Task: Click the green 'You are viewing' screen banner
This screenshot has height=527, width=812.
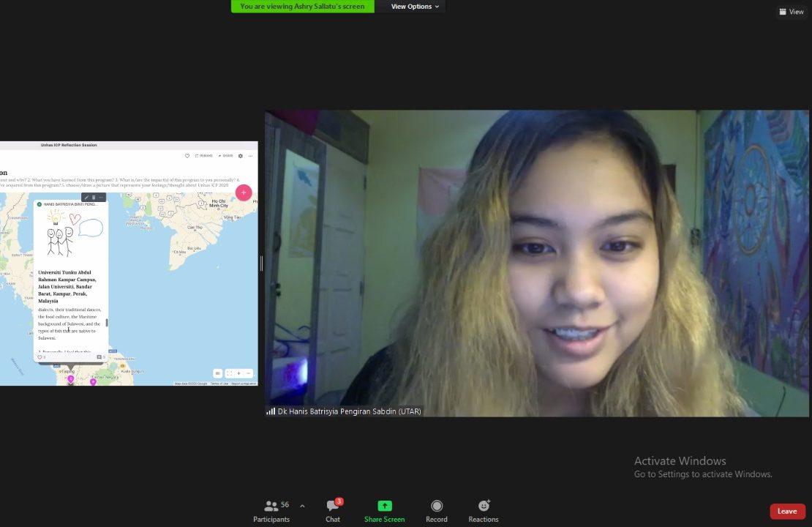Action: tap(302, 7)
